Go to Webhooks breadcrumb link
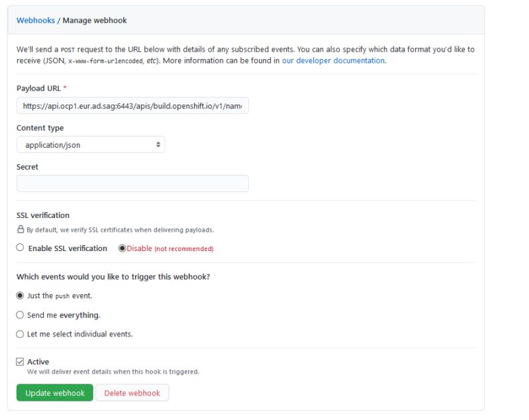The height and width of the screenshot is (420, 529). [36, 21]
